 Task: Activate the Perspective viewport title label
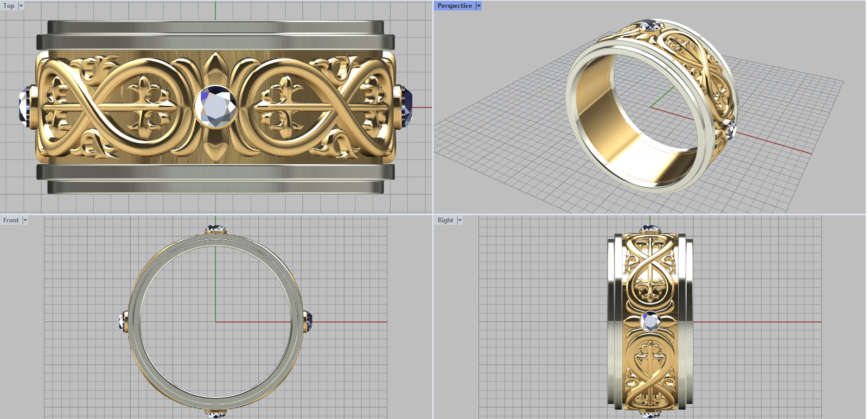pyautogui.click(x=455, y=6)
